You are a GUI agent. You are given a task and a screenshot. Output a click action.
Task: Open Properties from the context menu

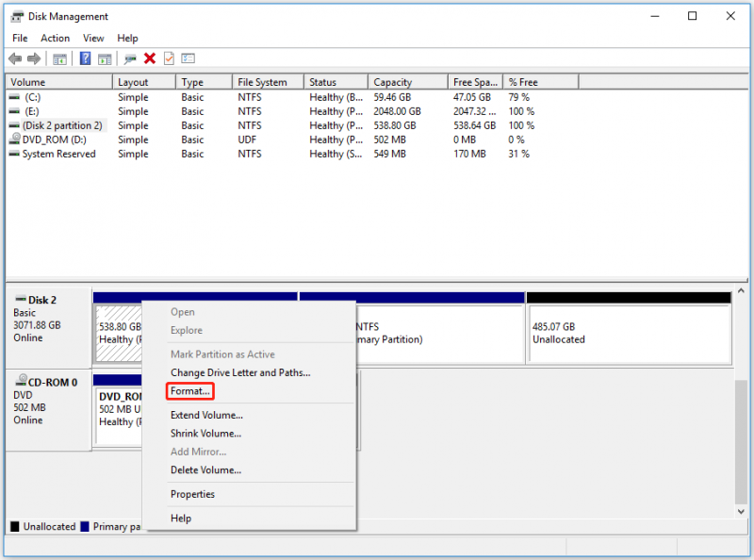coord(192,494)
